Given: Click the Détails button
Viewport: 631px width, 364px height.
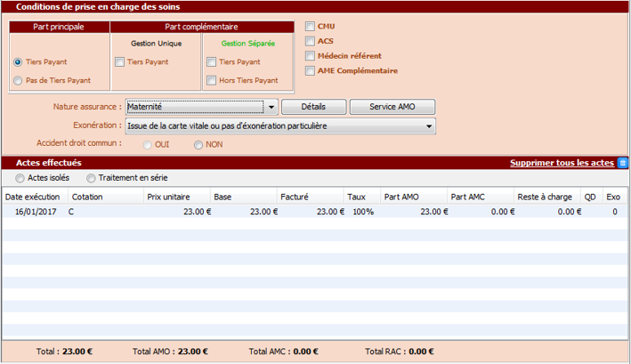Looking at the screenshot, I should click(x=312, y=107).
